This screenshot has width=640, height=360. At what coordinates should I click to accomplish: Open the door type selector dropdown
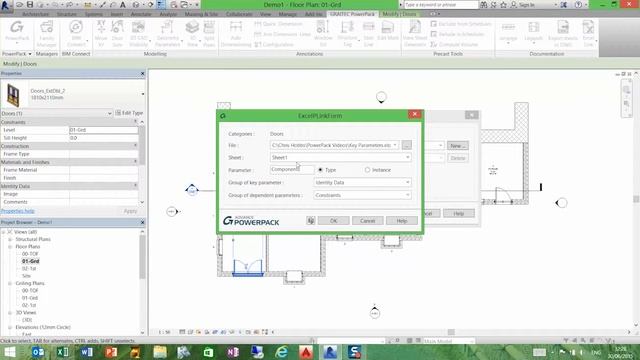tap(142, 94)
